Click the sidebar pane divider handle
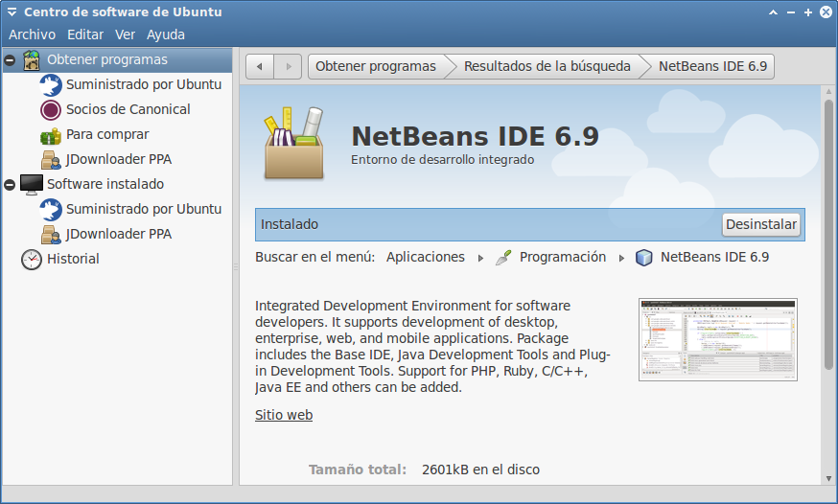838x504 pixels. click(x=236, y=267)
